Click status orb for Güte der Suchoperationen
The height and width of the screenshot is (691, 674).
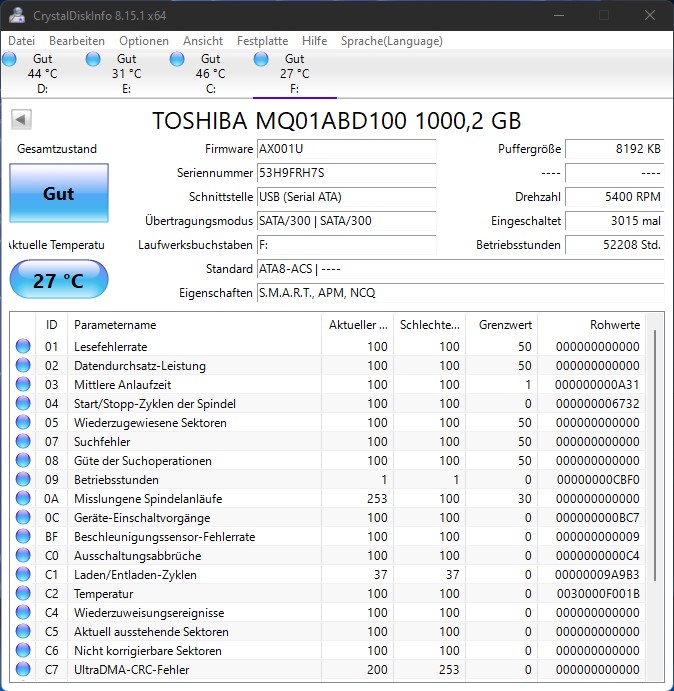pyautogui.click(x=23, y=460)
